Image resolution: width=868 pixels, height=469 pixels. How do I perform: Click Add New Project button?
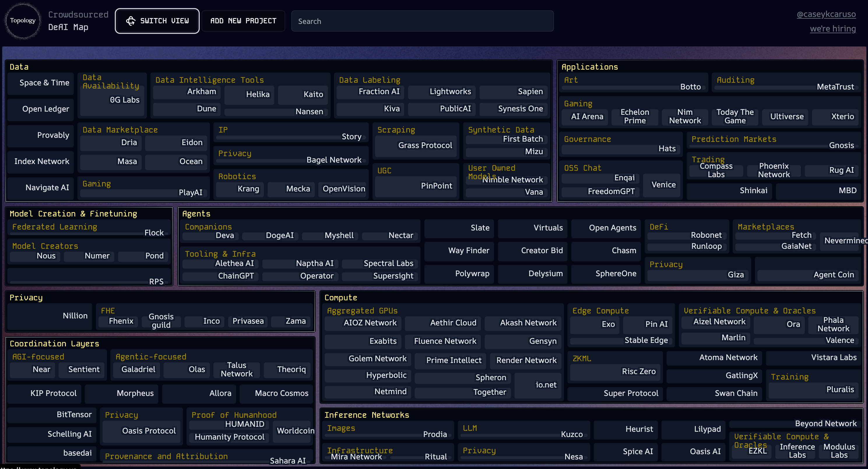click(243, 21)
